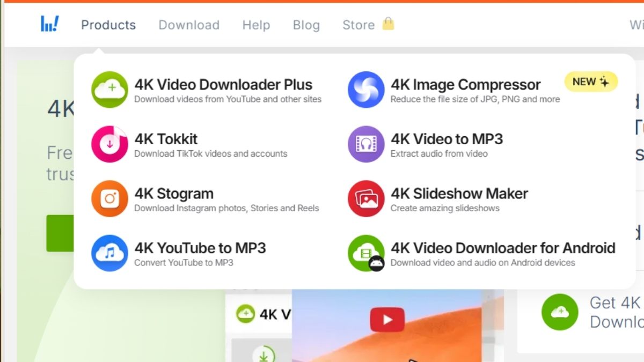Viewport: 644px width, 362px height.
Task: Open the Store link
Action: [358, 25]
